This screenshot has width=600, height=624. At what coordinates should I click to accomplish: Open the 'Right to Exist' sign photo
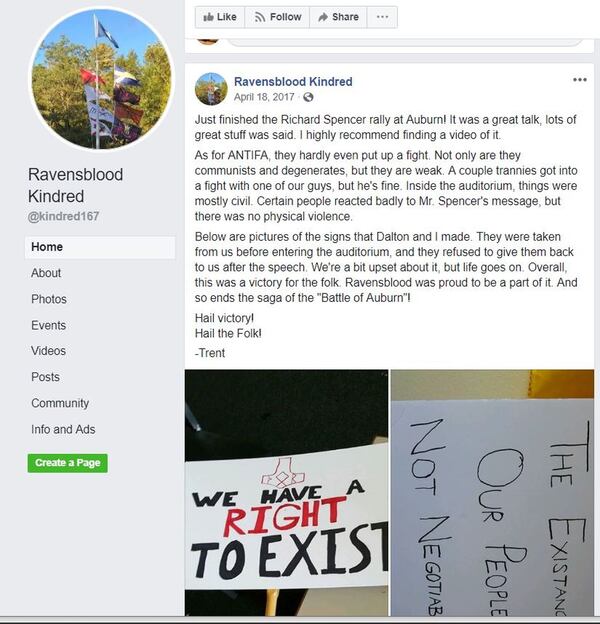tap(286, 493)
